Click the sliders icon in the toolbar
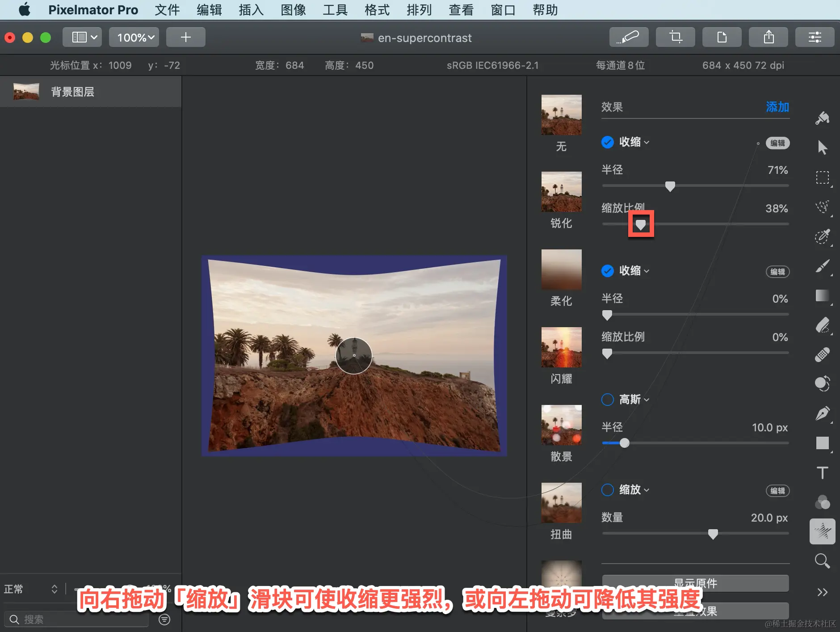 (815, 37)
